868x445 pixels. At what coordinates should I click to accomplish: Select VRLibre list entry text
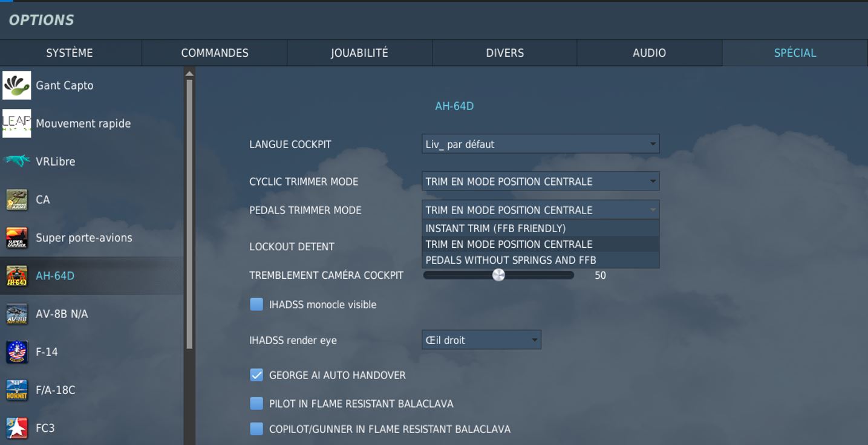[55, 161]
